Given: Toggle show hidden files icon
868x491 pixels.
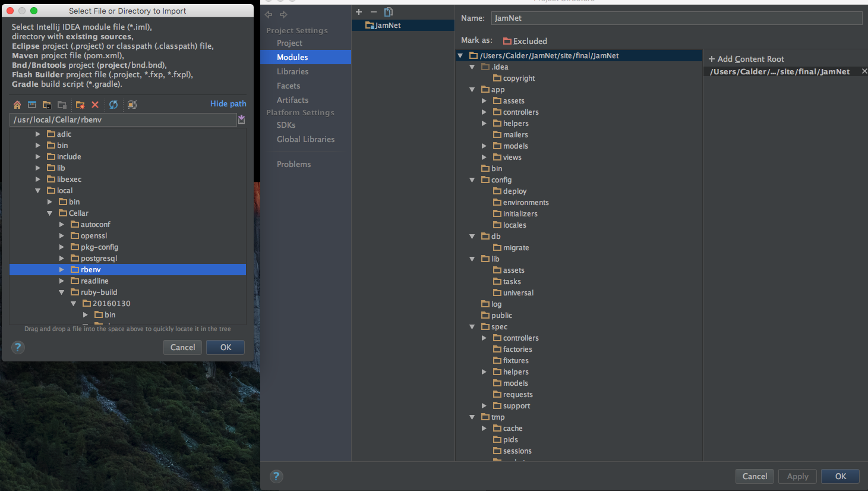Looking at the screenshot, I should pos(132,105).
